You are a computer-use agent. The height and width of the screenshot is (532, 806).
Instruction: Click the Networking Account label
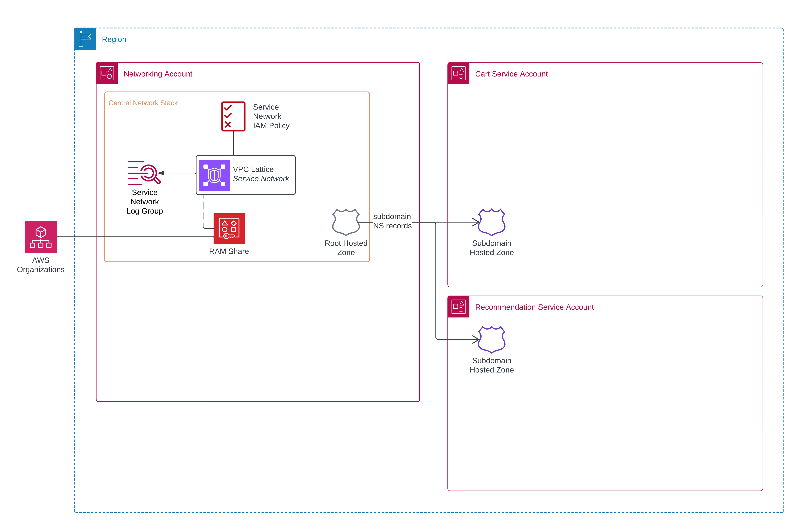[x=158, y=74]
